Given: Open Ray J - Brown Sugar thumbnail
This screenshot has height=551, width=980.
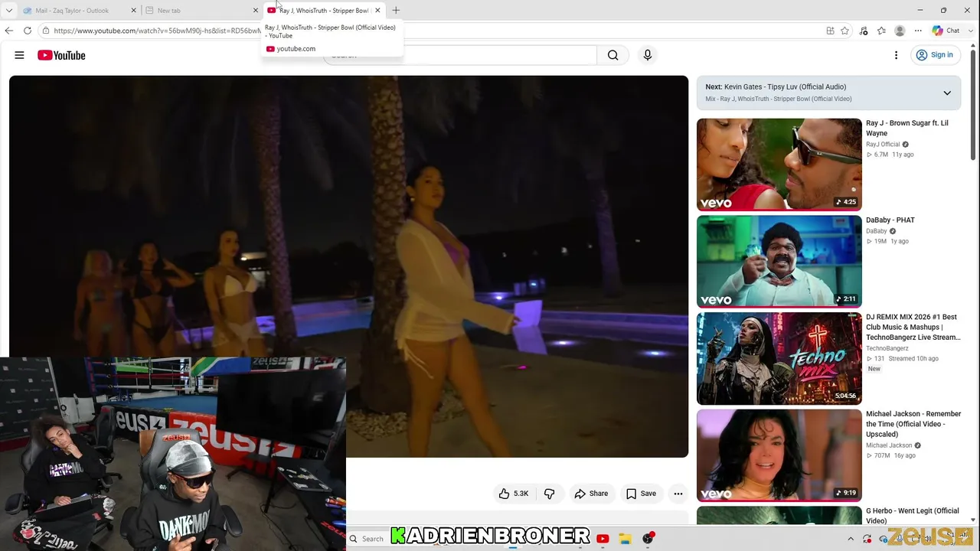Looking at the screenshot, I should 779,165.
